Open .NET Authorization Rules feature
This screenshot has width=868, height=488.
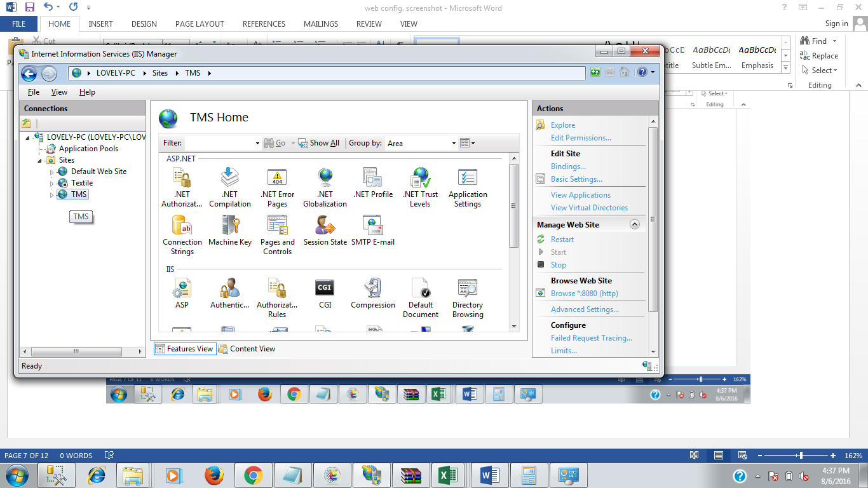[182, 187]
